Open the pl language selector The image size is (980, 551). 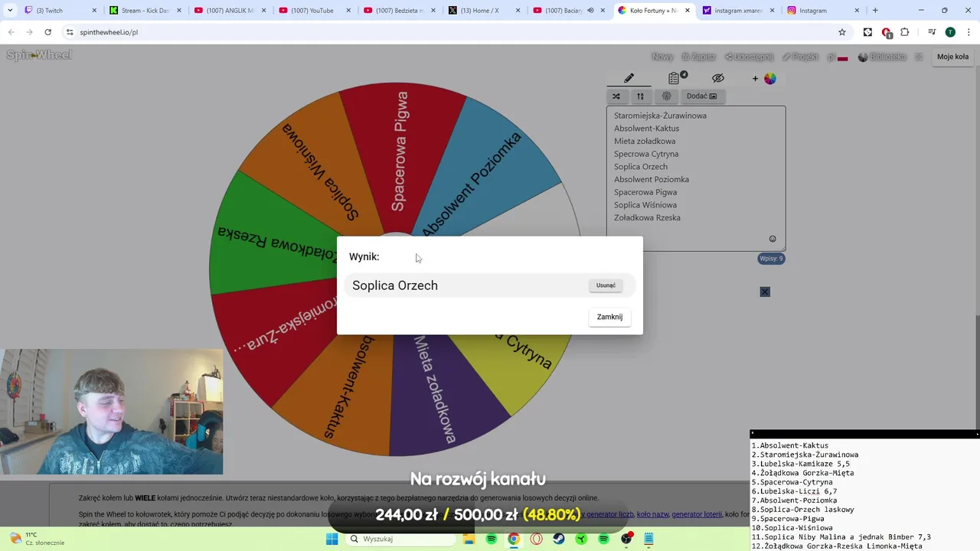(838, 57)
